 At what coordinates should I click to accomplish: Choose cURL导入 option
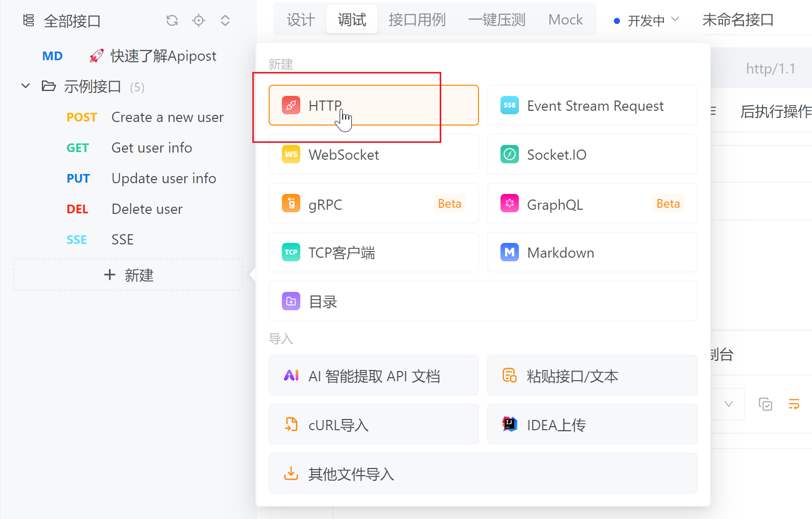(x=374, y=424)
